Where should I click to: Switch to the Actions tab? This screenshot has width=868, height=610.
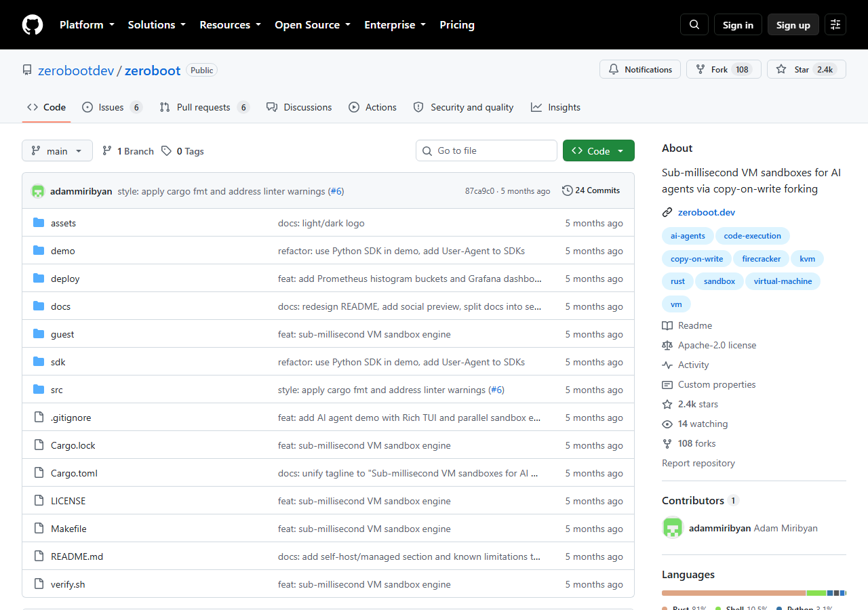point(372,107)
